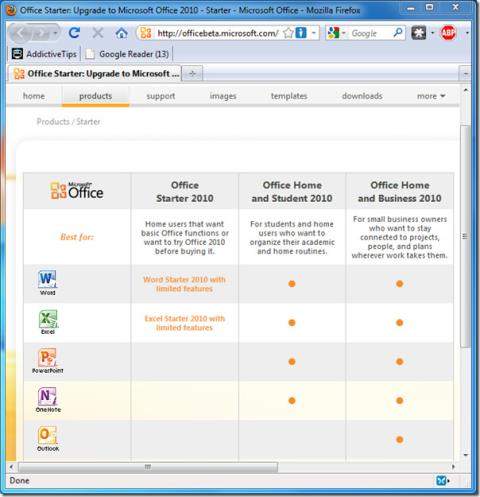Click the Office Home and Student 2010 header
The height and width of the screenshot is (497, 480).
pyautogui.click(x=292, y=192)
